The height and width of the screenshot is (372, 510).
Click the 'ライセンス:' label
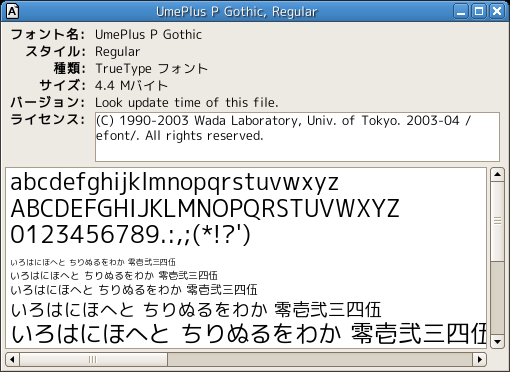tap(48, 120)
